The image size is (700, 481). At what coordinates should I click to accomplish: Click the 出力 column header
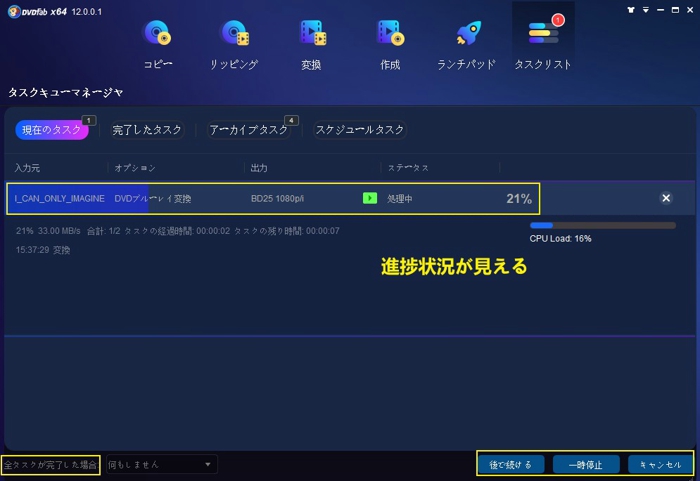pyautogui.click(x=259, y=168)
